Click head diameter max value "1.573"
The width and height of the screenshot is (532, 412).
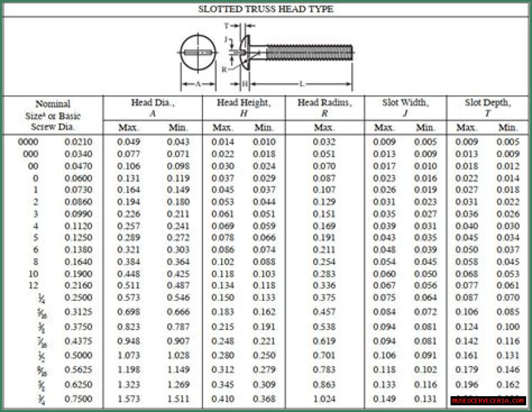pos(128,399)
